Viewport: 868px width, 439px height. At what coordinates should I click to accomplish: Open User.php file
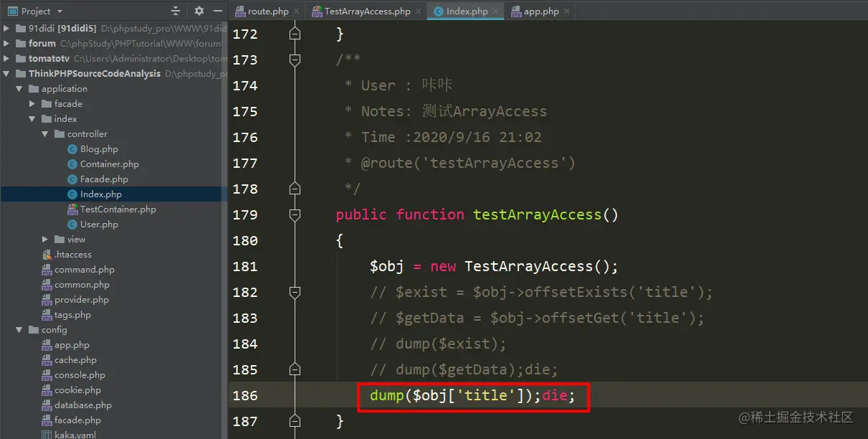(x=99, y=225)
